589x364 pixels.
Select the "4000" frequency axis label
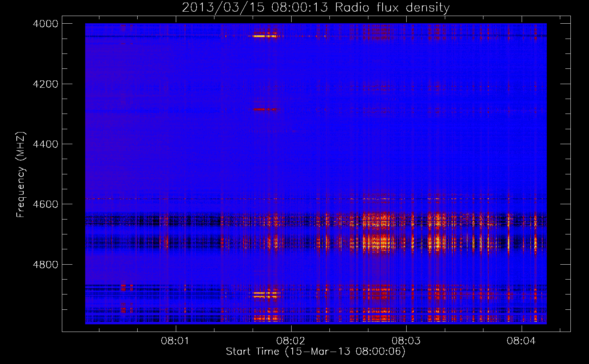click(x=46, y=24)
